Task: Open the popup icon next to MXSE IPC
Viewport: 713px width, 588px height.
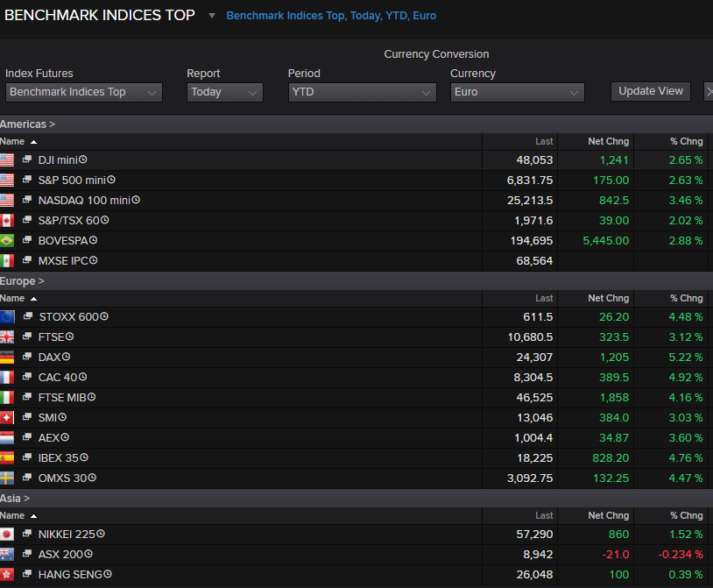Action: [x=27, y=259]
